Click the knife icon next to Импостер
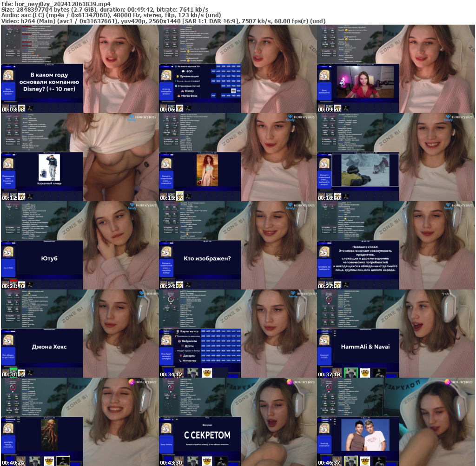This screenshot has height=466, width=476. pos(180,361)
